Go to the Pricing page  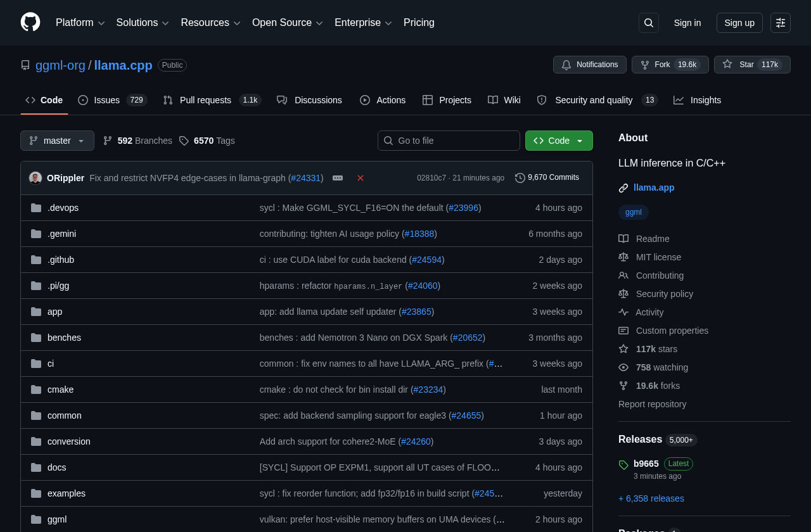[x=419, y=23]
